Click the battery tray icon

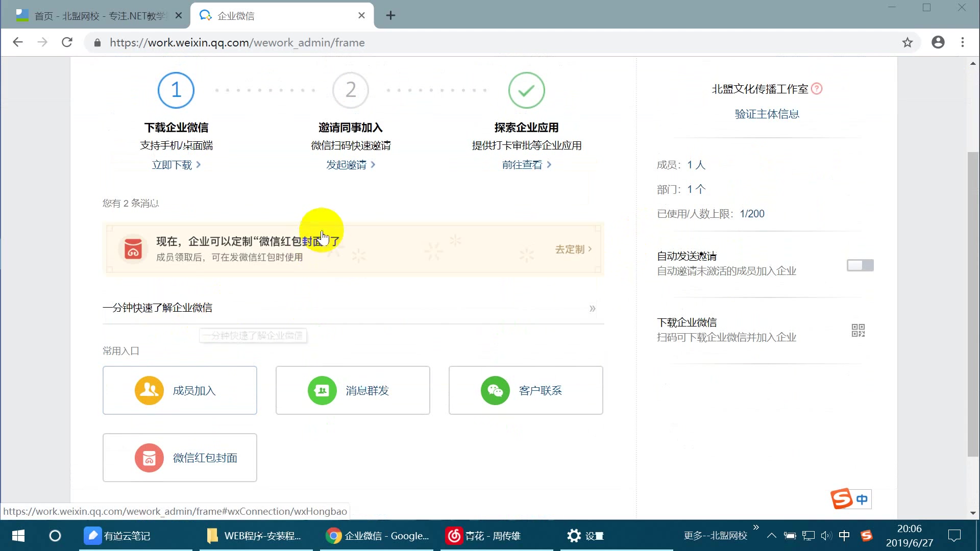(x=790, y=536)
